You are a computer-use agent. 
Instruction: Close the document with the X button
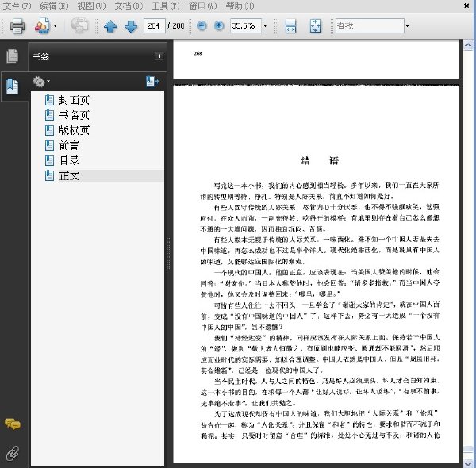(467, 6)
